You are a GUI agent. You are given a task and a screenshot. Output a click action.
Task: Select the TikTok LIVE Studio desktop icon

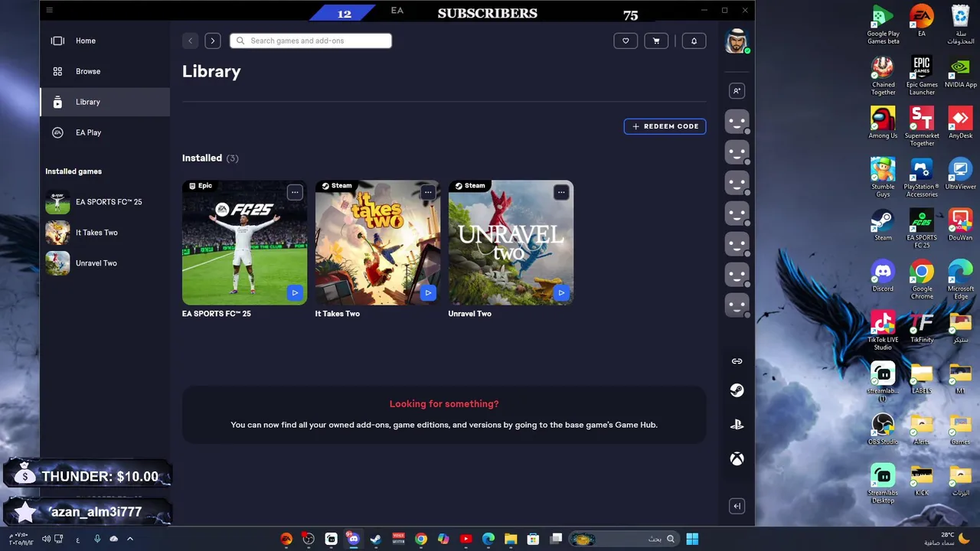click(x=883, y=331)
